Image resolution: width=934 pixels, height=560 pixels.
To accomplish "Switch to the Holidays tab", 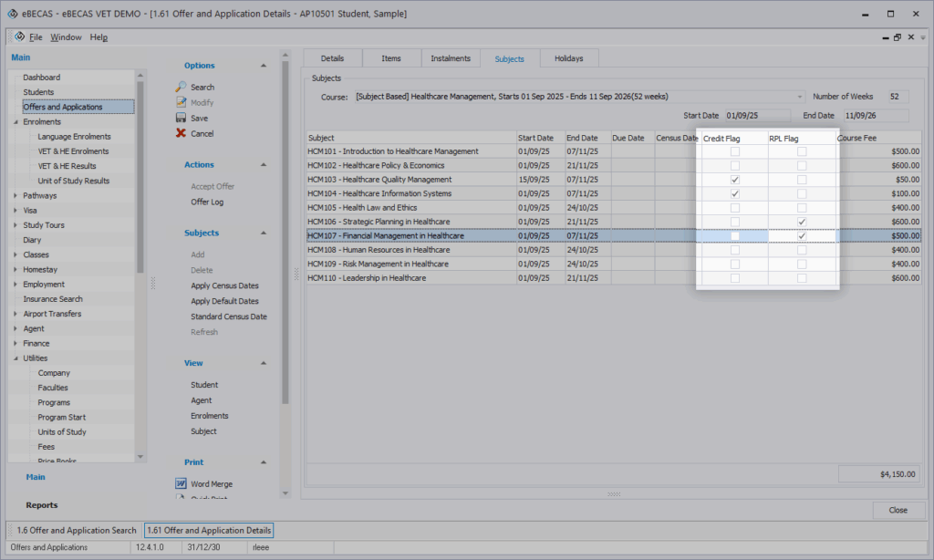I will 569,58.
